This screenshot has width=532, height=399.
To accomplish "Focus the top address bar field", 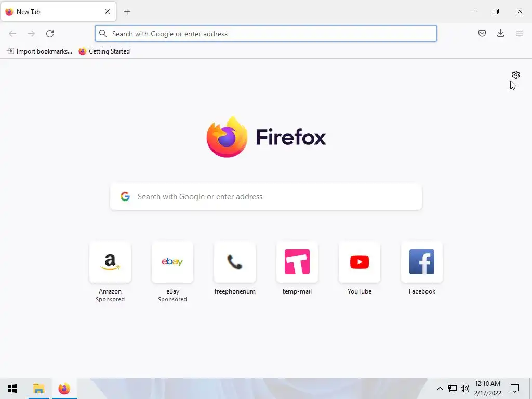I will tap(266, 33).
